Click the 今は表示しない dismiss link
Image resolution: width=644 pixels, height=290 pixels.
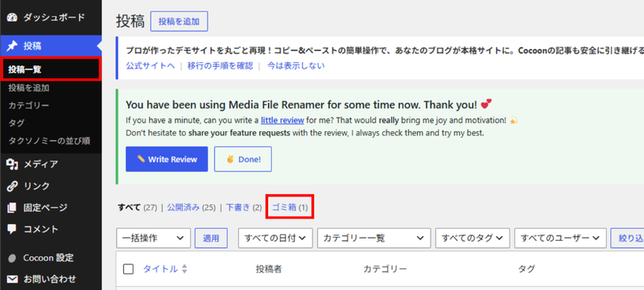tap(295, 66)
